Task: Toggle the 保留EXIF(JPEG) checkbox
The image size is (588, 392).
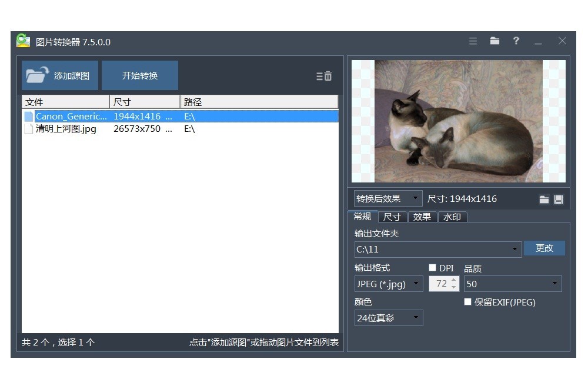Action: (468, 302)
